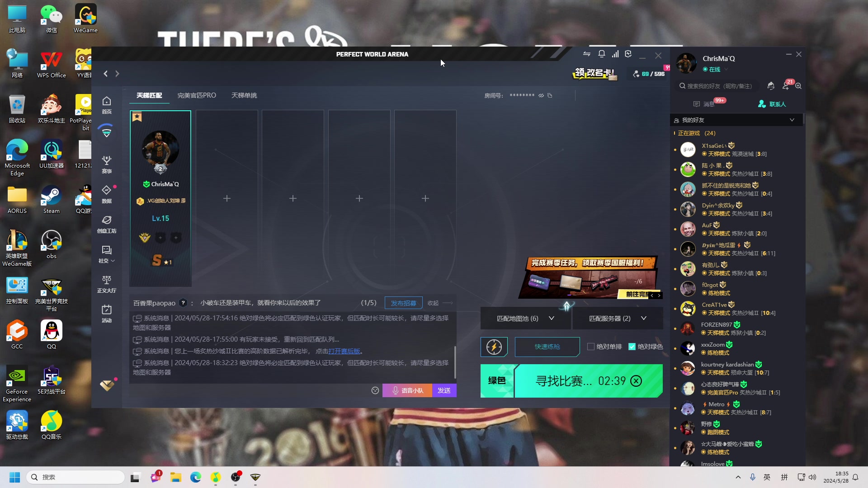Click the 绿色 mode button

497,381
